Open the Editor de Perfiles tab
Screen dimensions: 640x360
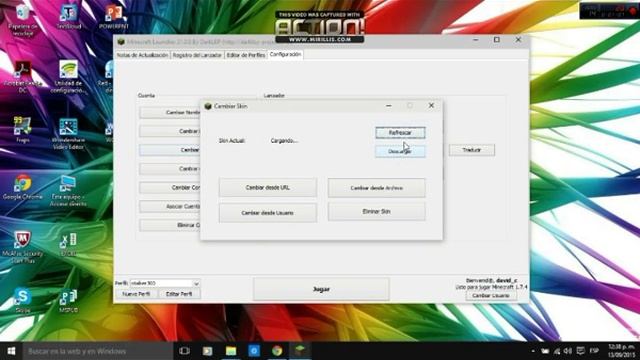coord(246,55)
